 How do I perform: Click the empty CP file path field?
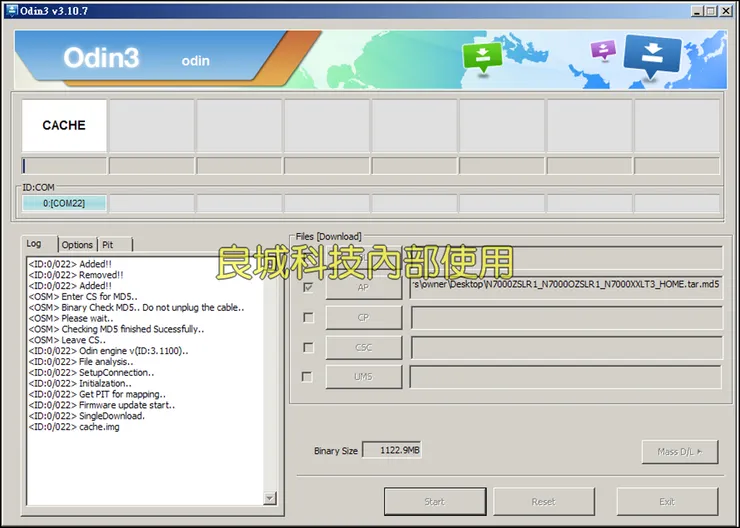pyautogui.click(x=566, y=318)
